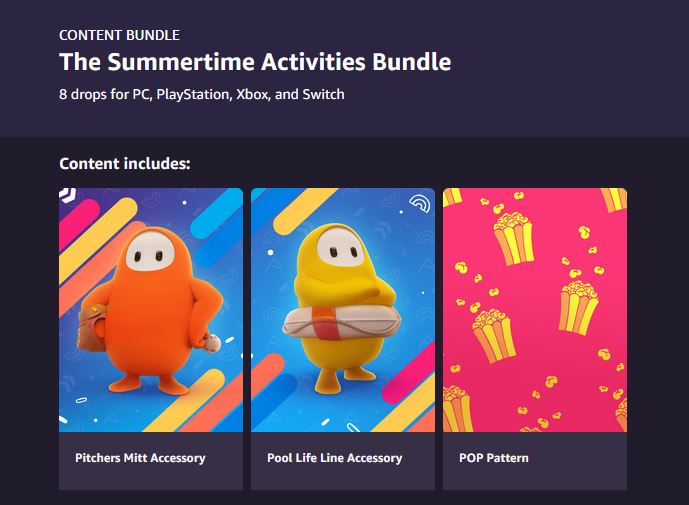Click the pink POP Pattern background swatch
The height and width of the screenshot is (505, 689).
point(535,310)
